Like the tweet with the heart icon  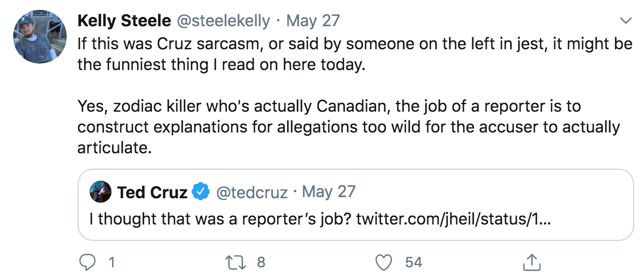pyautogui.click(x=385, y=262)
